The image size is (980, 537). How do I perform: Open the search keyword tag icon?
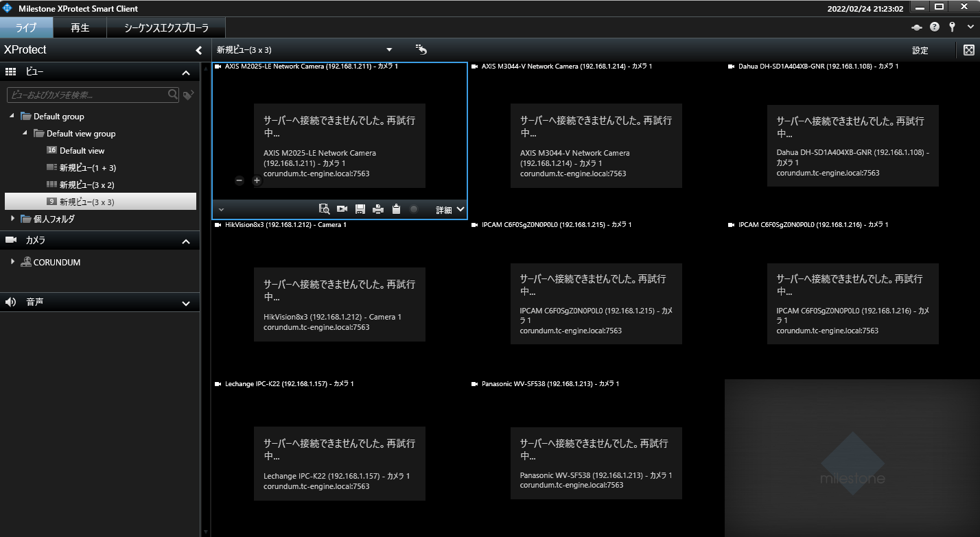(189, 95)
